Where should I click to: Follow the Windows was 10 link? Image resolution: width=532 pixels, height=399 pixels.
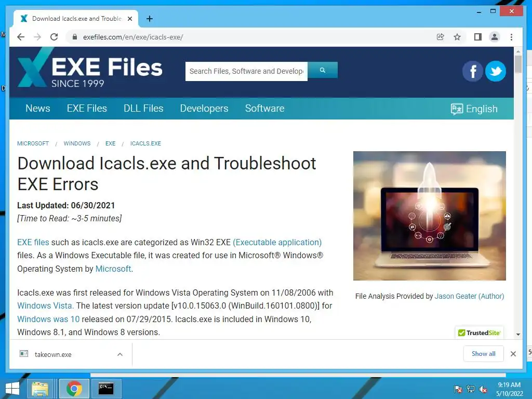tap(48, 320)
